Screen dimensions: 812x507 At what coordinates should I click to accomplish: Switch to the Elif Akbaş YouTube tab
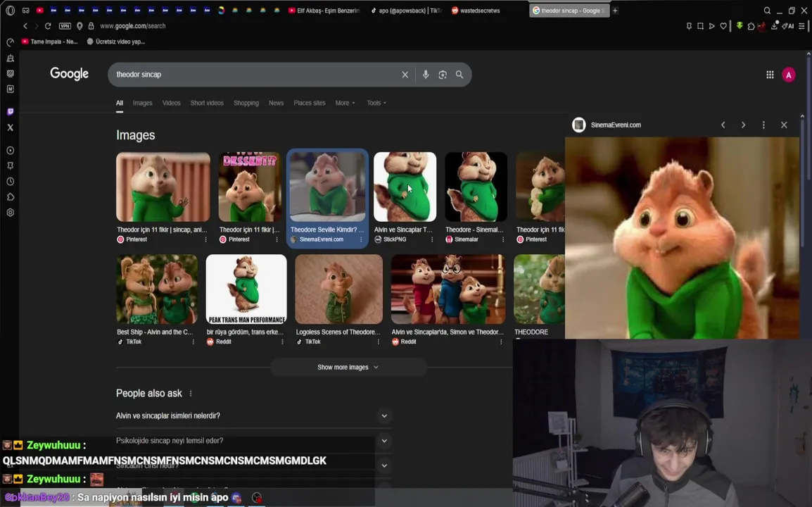[x=324, y=11]
